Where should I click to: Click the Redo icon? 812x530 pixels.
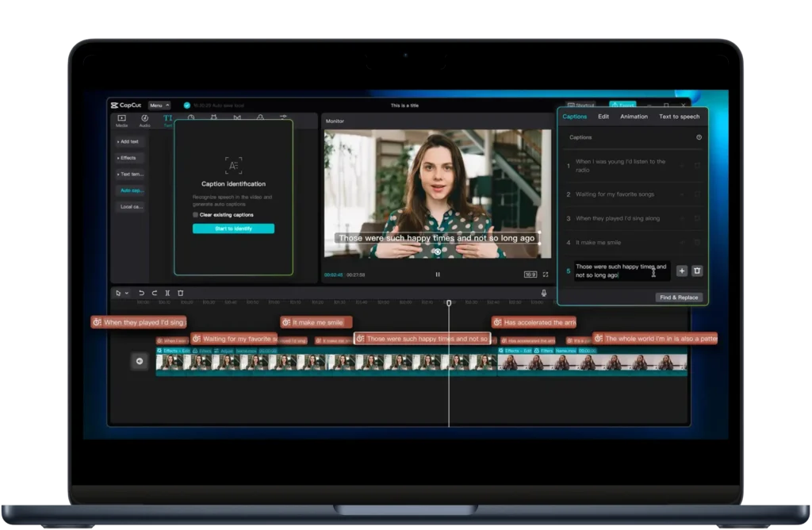click(155, 294)
